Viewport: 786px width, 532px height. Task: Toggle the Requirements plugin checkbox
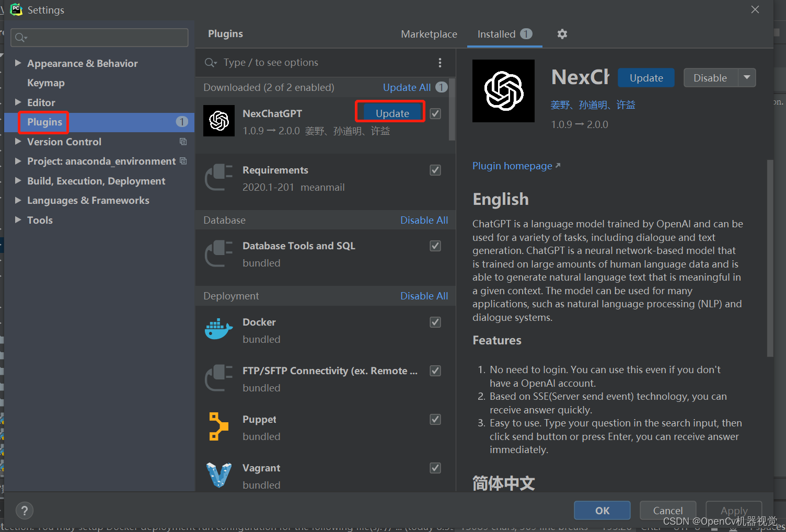pyautogui.click(x=435, y=170)
